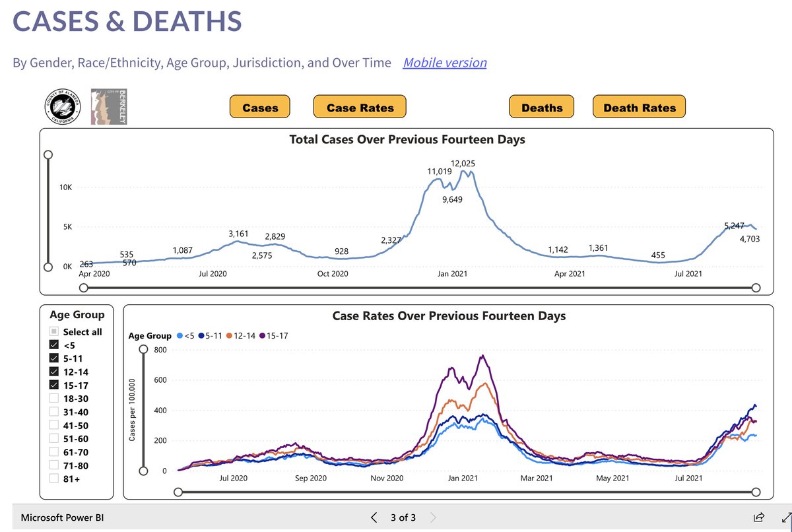Click the Microsoft Power BI label
Viewport: 792px width, 532px height.
coord(63,517)
